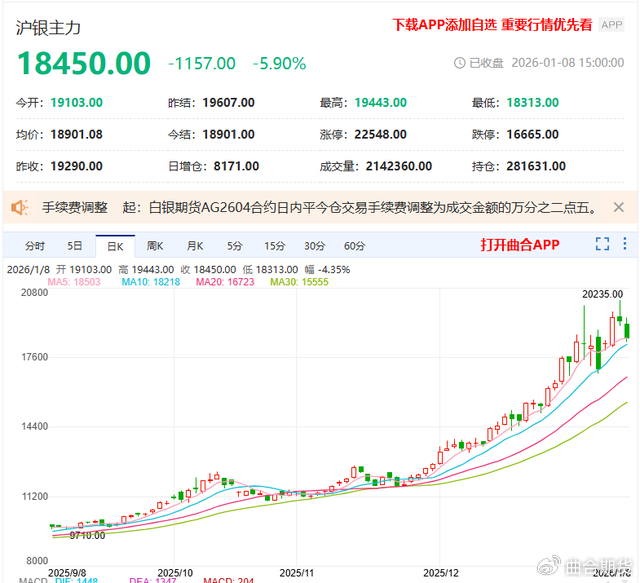Click the clock icon beside 已收盘

tap(460, 63)
